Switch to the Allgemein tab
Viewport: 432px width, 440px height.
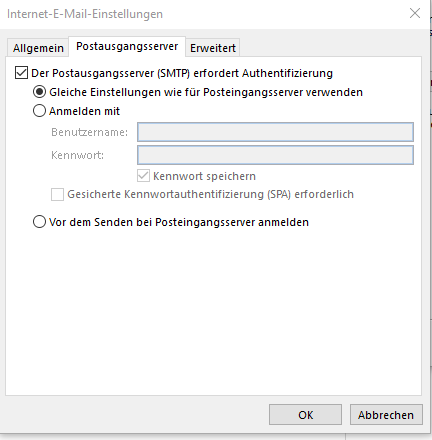click(x=38, y=48)
